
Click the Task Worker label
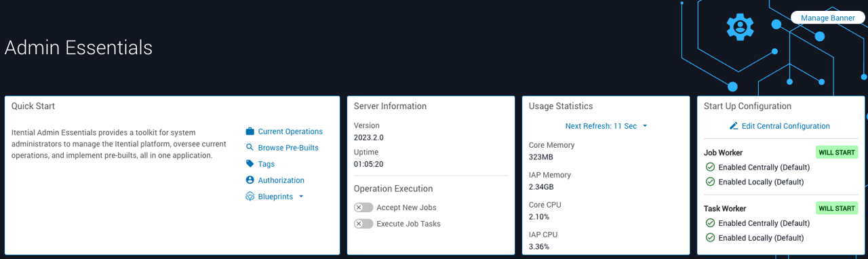725,209
